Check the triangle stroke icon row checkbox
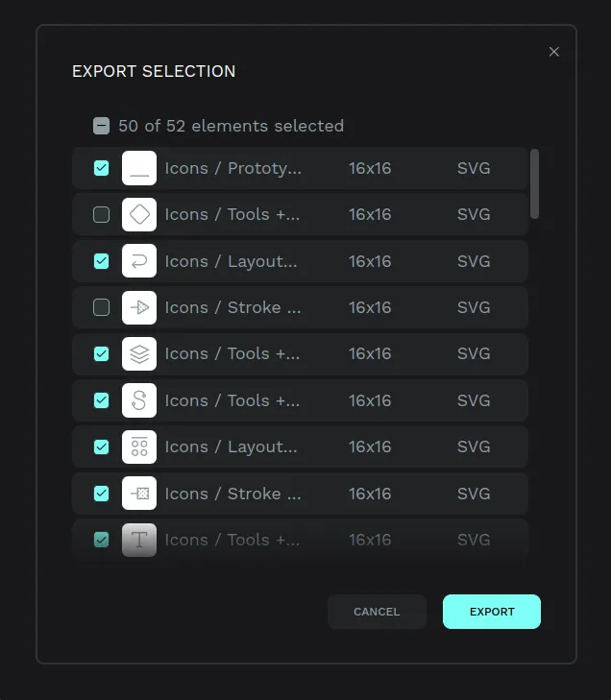The image size is (611, 700). [101, 307]
